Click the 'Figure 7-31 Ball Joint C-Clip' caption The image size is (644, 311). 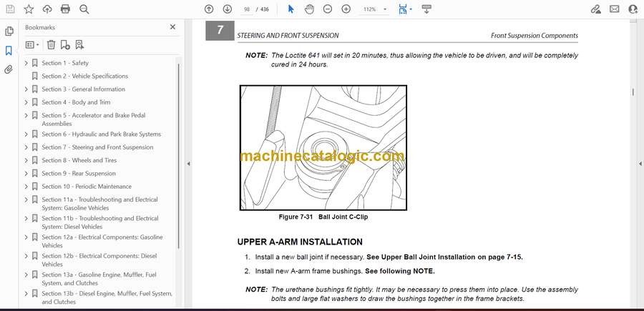[x=323, y=217]
